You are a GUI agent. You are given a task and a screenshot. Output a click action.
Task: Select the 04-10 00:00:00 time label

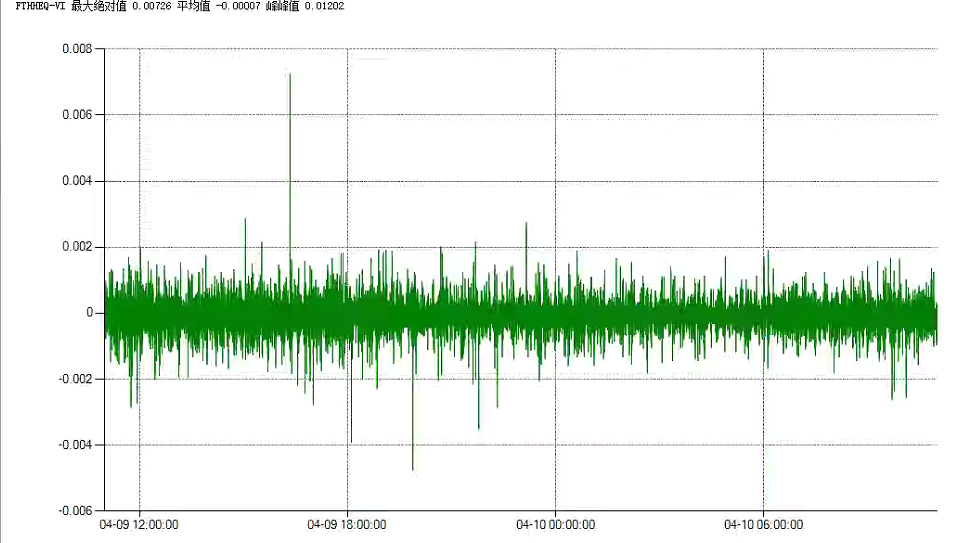tap(555, 524)
